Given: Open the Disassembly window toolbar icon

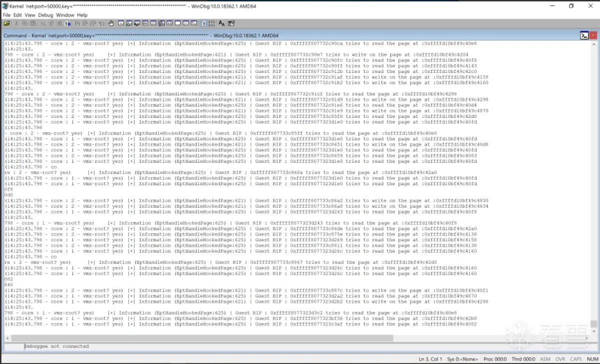Looking at the screenshot, I should point(169,23).
